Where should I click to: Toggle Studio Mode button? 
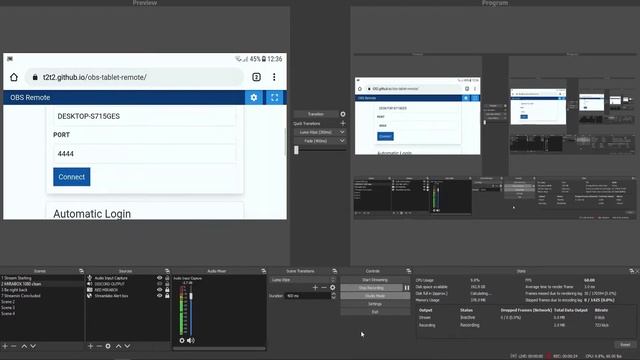pyautogui.click(x=375, y=296)
